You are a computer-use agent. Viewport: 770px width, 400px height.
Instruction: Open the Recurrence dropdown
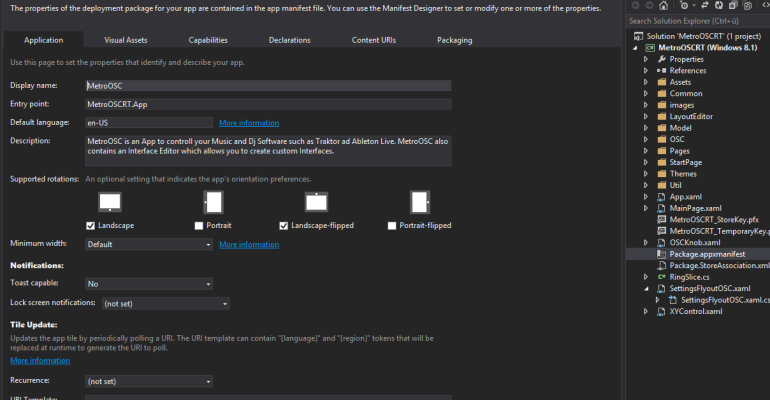pyautogui.click(x=149, y=381)
